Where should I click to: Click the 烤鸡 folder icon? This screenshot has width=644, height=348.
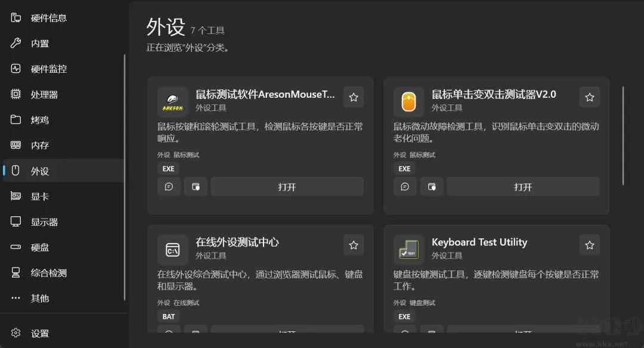tap(16, 119)
